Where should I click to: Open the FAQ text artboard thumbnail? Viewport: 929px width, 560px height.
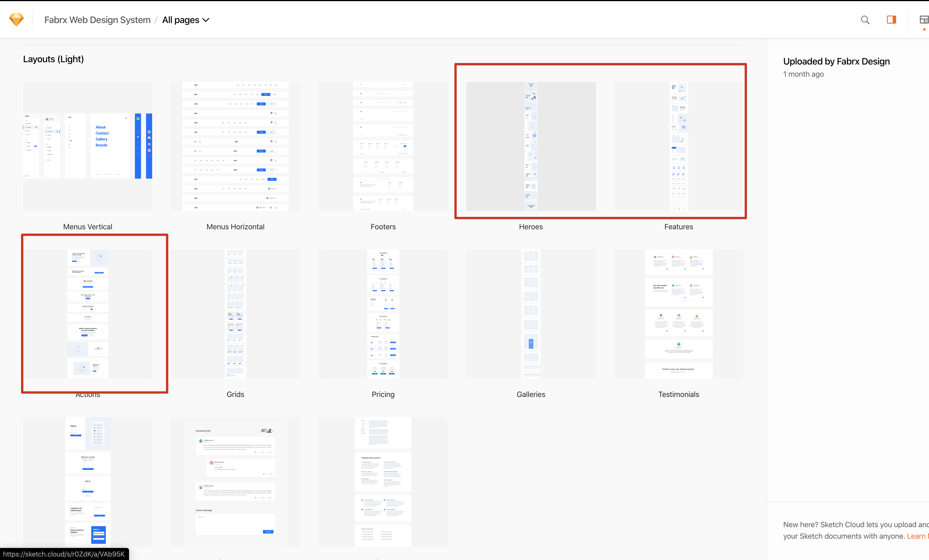click(383, 481)
